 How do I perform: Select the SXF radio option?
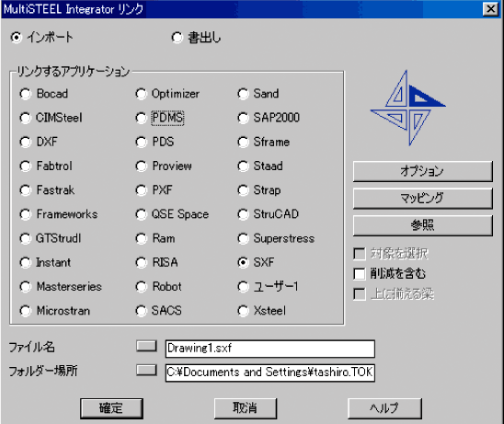tap(243, 263)
